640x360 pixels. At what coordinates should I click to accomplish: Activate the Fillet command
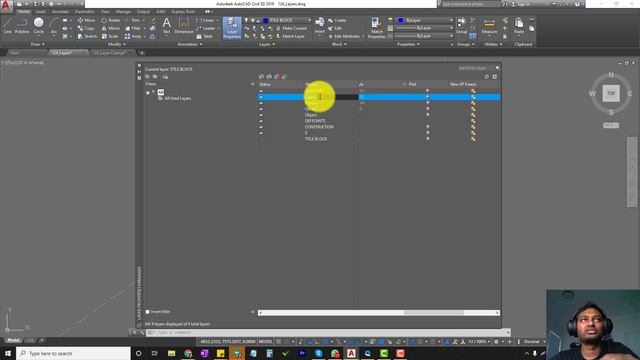pos(133,28)
